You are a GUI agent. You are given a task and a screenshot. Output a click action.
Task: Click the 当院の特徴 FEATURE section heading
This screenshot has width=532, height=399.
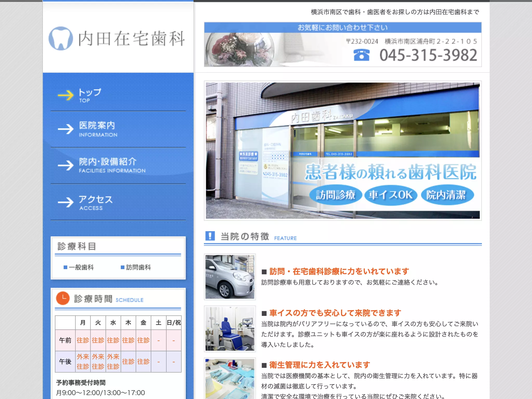point(258,236)
